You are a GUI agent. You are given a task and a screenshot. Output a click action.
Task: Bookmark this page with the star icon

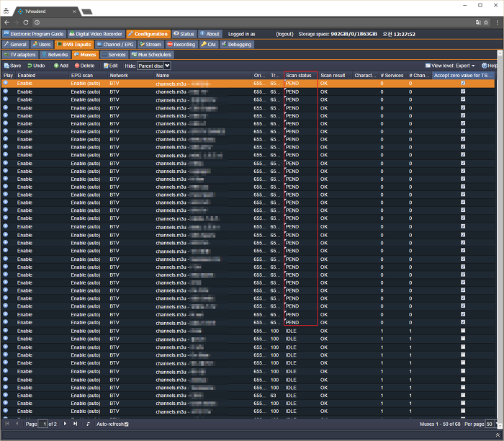486,22
